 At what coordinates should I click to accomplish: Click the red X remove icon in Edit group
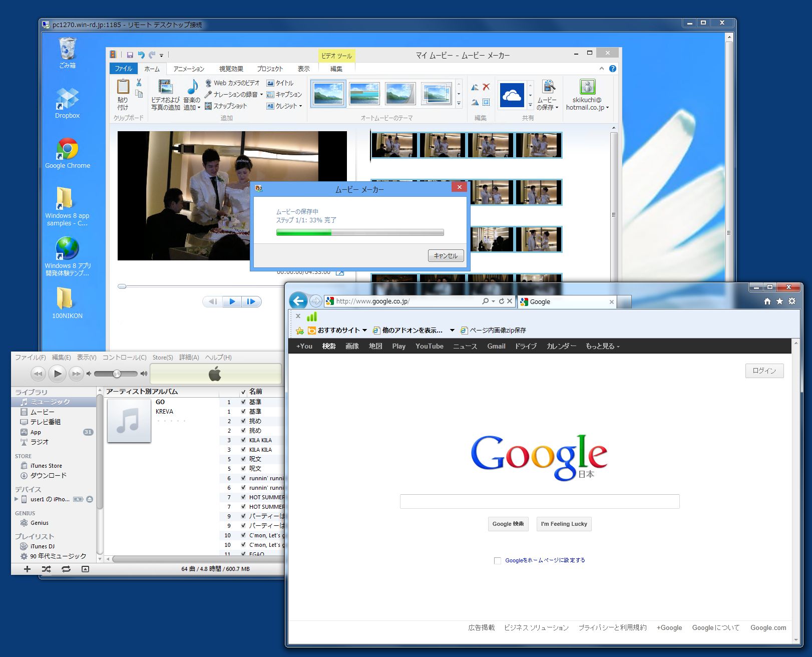tap(486, 87)
